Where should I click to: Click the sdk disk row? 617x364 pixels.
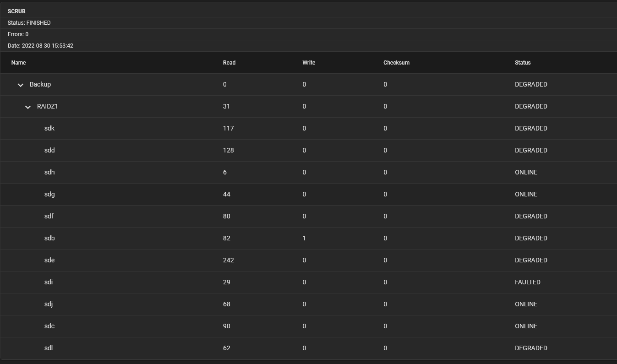pos(49,128)
